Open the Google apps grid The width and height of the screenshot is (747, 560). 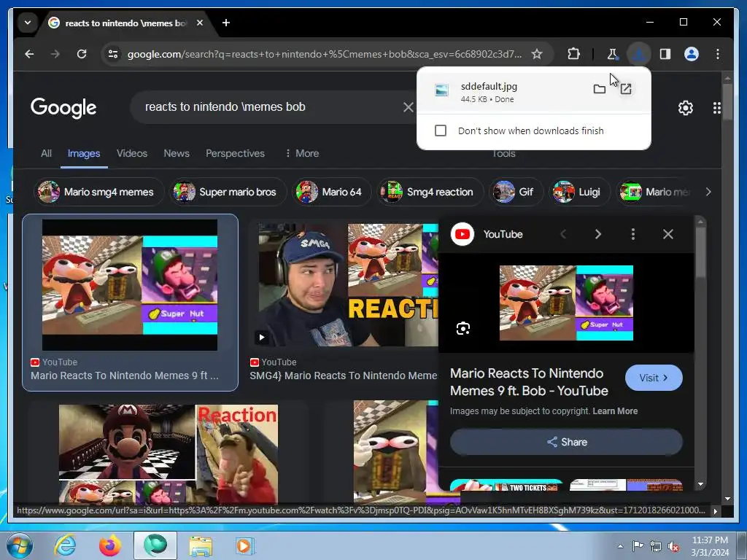click(717, 108)
